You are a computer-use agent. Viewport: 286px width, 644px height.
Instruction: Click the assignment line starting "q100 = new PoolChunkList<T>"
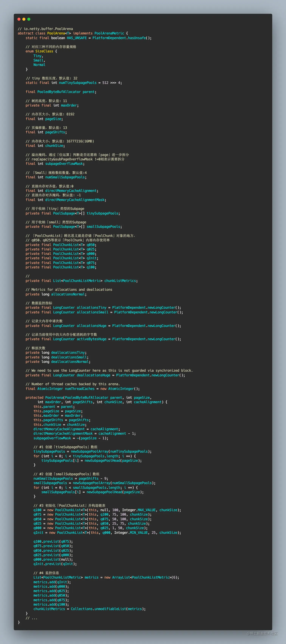click(x=107, y=510)
